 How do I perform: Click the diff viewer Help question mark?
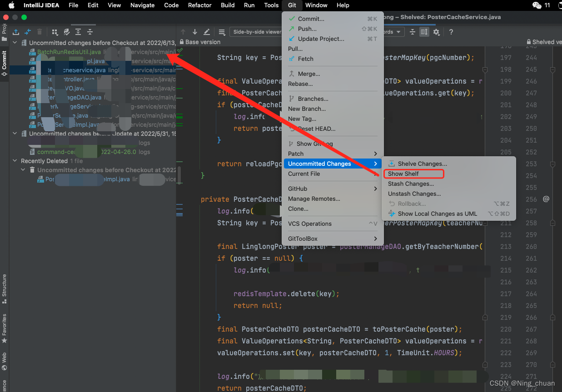pyautogui.click(x=451, y=32)
